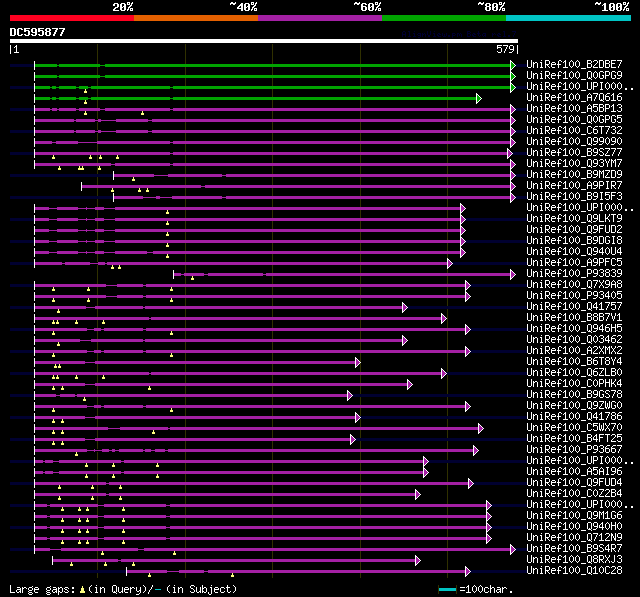Click the purple Q940U4 alignment bar
640x597 pixels.
(248, 253)
